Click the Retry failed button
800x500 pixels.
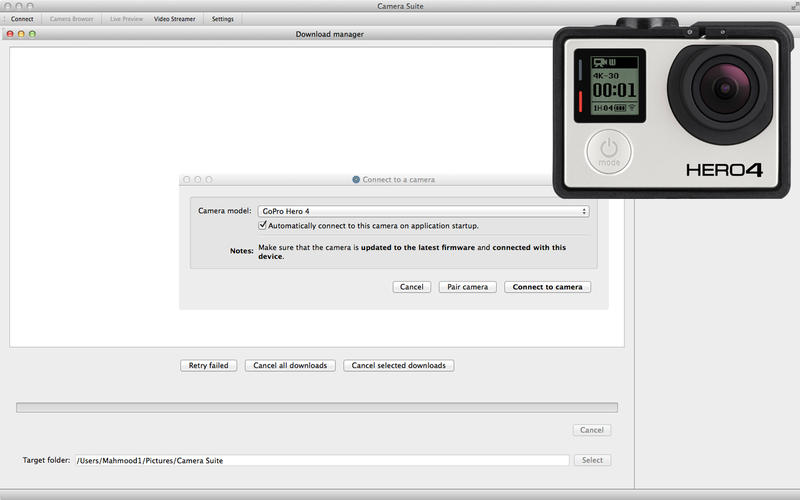click(209, 366)
